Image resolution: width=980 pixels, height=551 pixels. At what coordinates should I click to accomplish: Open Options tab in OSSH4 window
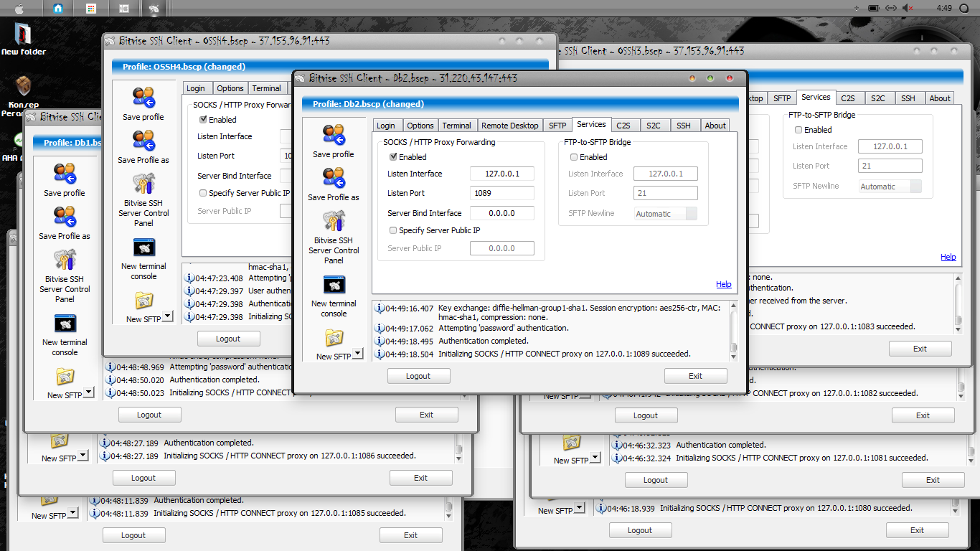(230, 88)
